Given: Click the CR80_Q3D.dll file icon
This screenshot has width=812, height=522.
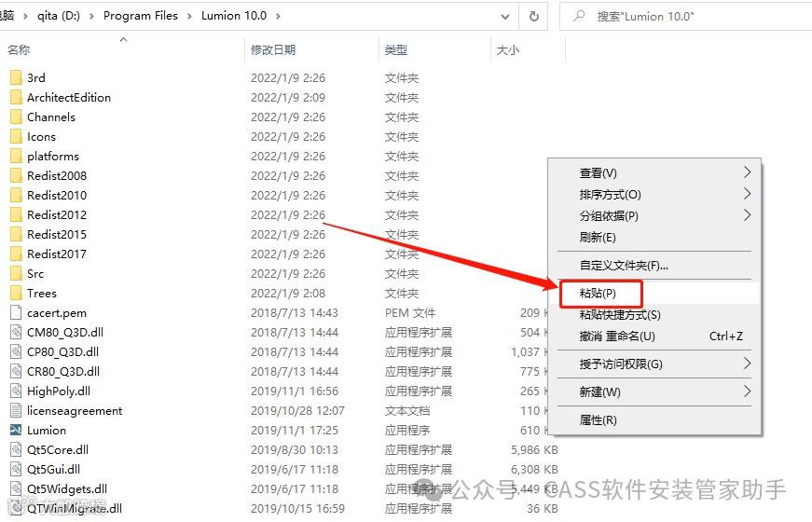Looking at the screenshot, I should (x=16, y=371).
